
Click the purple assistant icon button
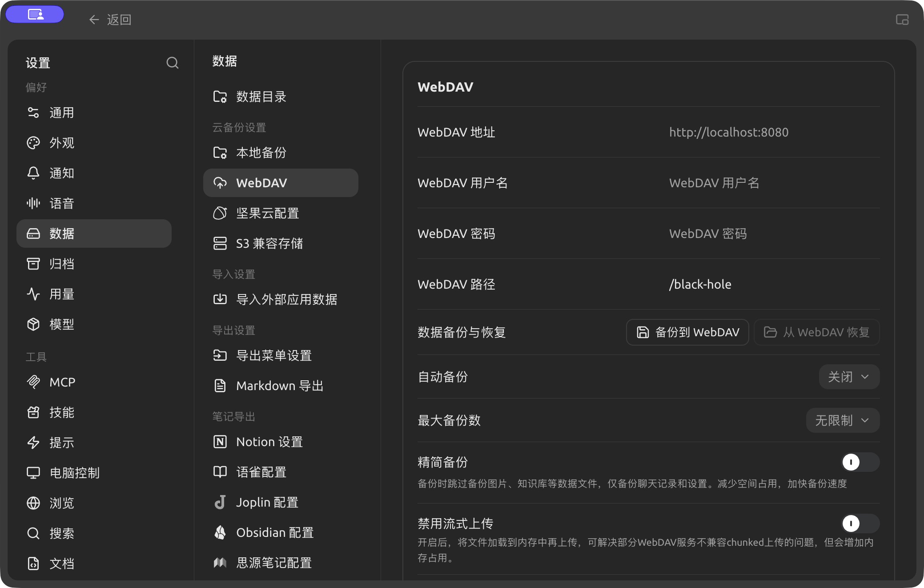[35, 14]
